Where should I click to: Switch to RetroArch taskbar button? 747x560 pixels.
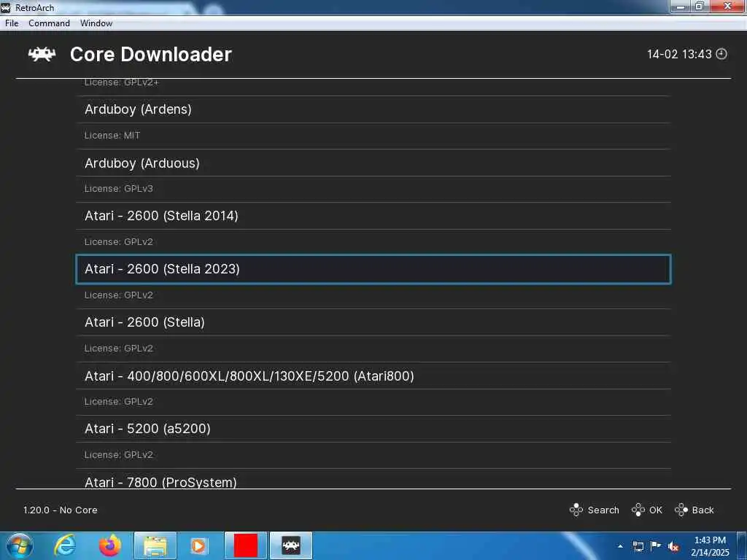pyautogui.click(x=291, y=545)
